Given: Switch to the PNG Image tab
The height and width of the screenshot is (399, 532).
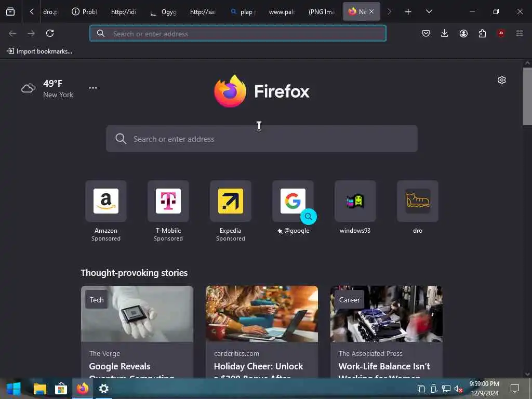Looking at the screenshot, I should point(321,12).
